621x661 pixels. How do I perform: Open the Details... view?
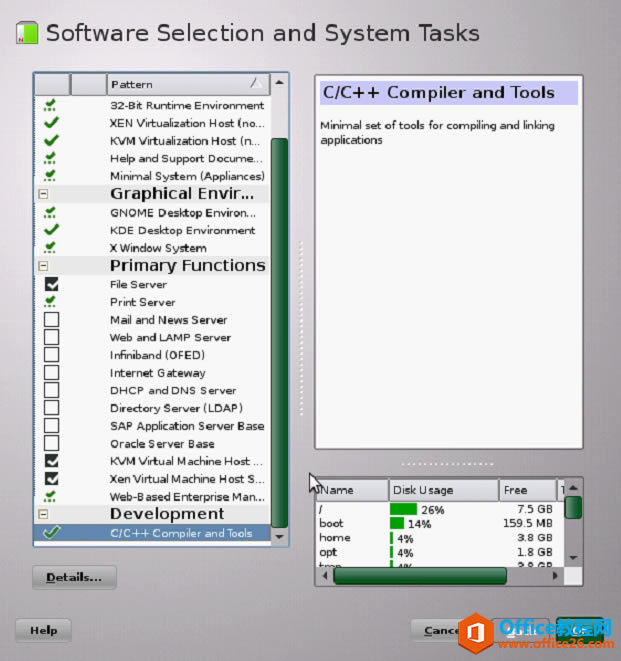(74, 577)
